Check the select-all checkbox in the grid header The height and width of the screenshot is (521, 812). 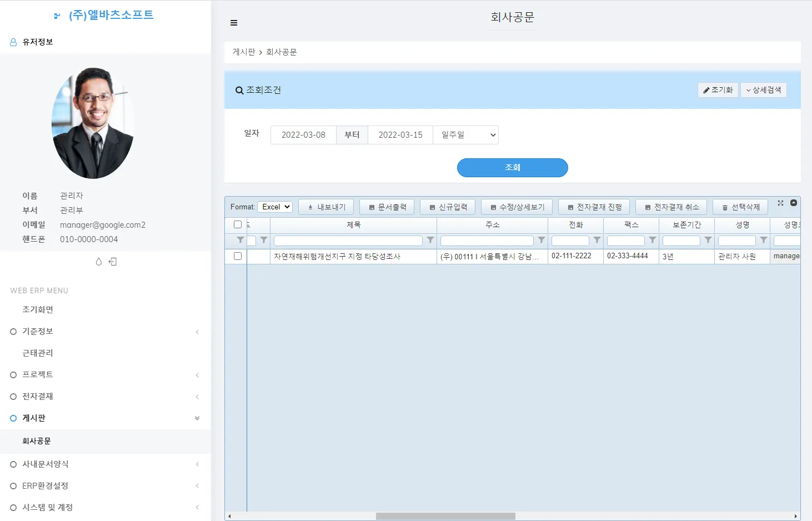point(238,224)
